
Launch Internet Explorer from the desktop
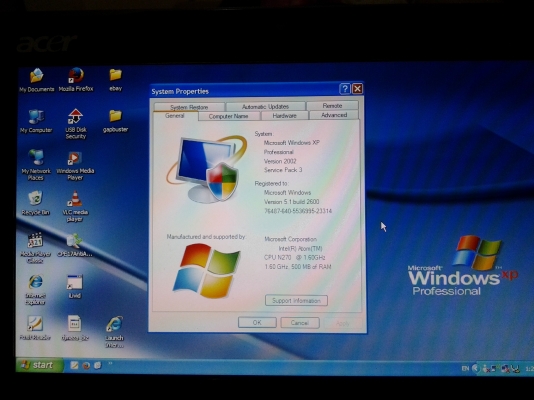pyautogui.click(x=35, y=290)
